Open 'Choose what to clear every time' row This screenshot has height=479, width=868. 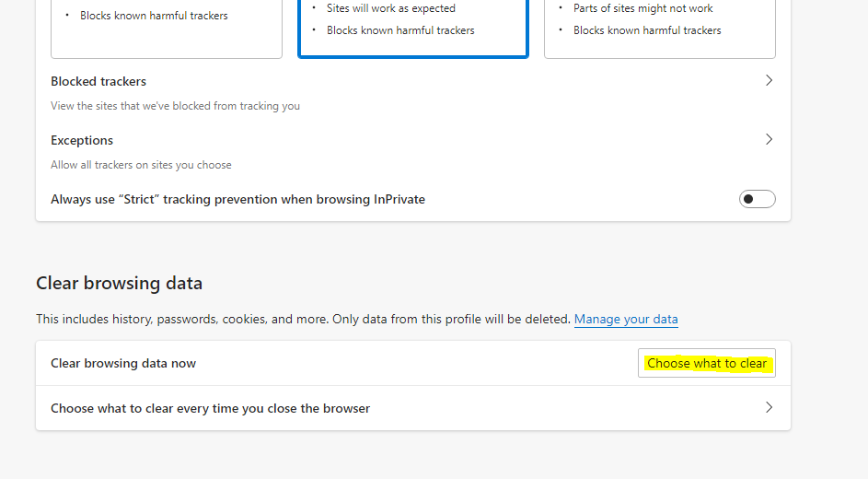click(413, 408)
